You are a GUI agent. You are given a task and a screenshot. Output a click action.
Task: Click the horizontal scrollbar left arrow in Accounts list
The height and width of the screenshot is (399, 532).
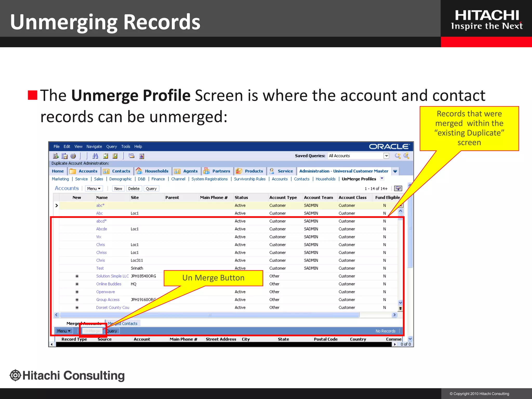pyautogui.click(x=56, y=315)
